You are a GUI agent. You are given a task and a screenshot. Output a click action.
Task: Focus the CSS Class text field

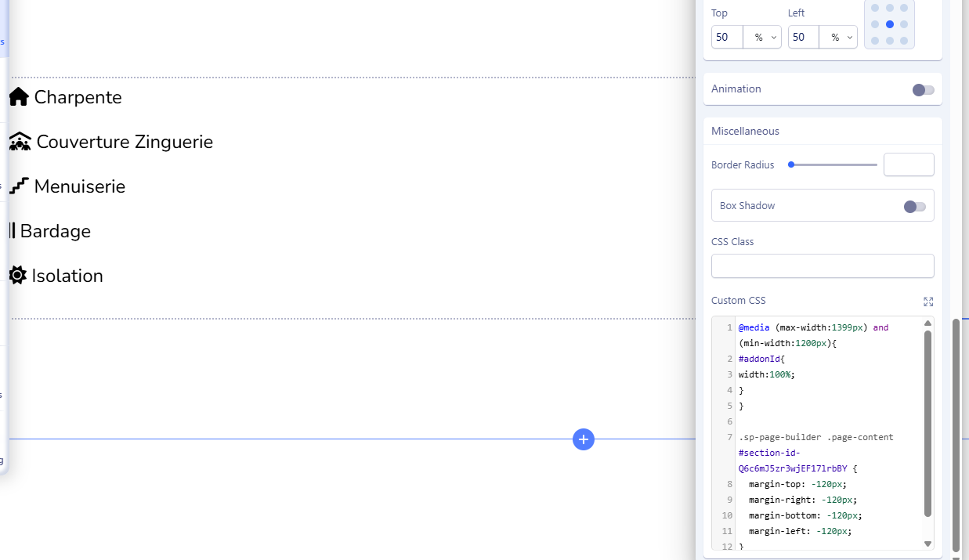823,266
